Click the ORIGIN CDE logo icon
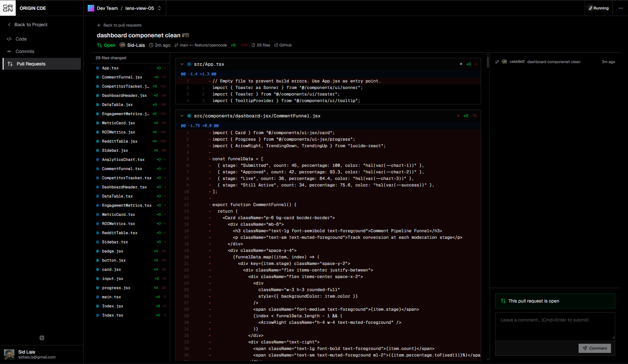Viewport: 628px width, 364px height. coord(8,8)
